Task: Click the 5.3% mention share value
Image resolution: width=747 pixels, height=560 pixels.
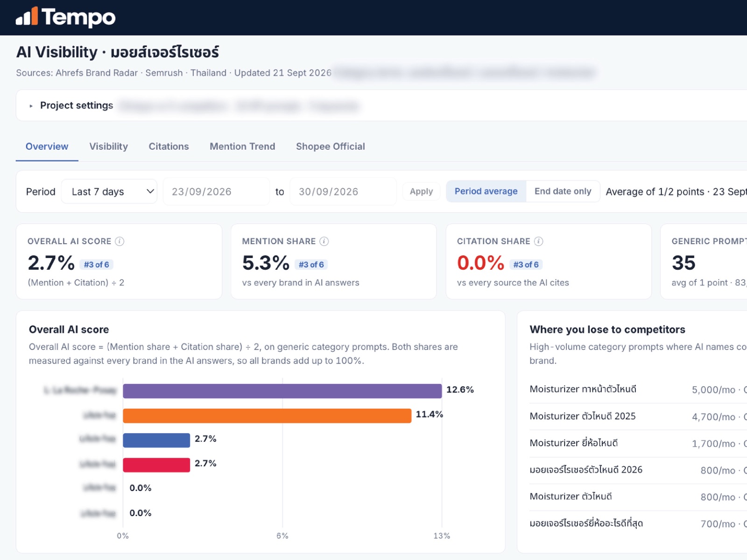Action: pyautogui.click(x=266, y=263)
